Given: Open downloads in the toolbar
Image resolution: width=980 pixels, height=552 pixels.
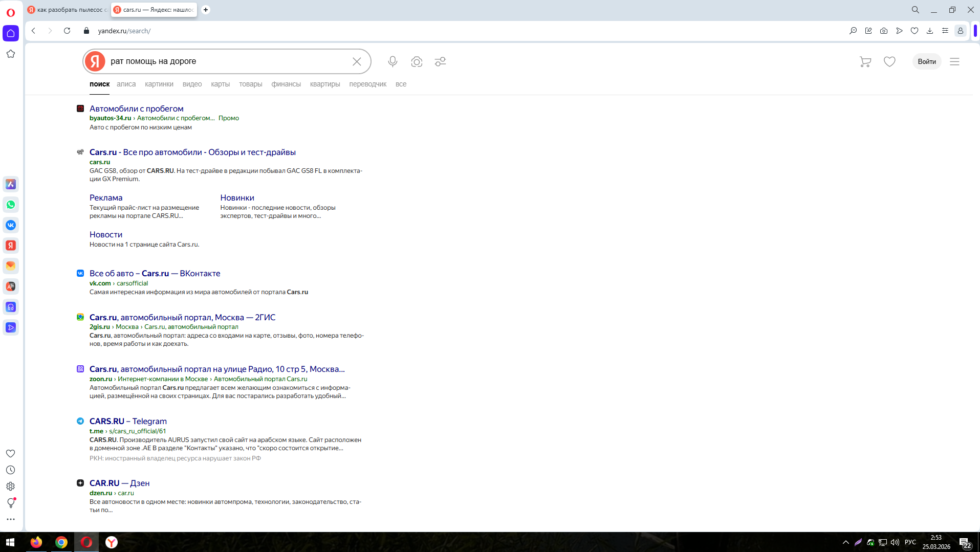Looking at the screenshot, I should pyautogui.click(x=930, y=31).
